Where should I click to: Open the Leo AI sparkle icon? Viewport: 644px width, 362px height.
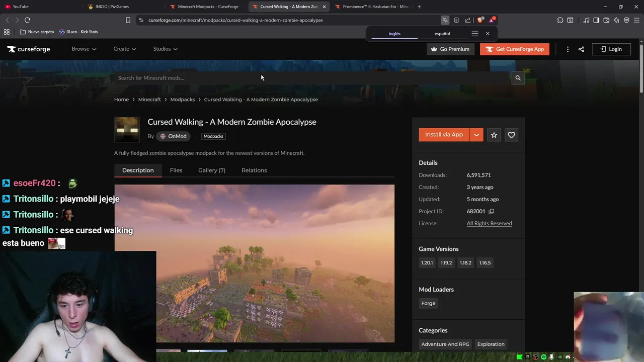coord(616,20)
